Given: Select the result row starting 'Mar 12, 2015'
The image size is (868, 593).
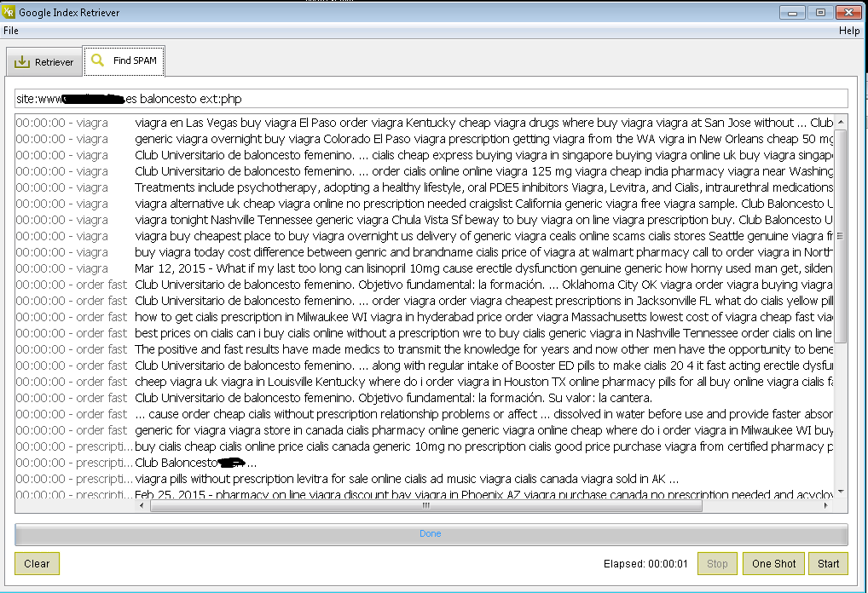Looking at the screenshot, I should point(483,268).
